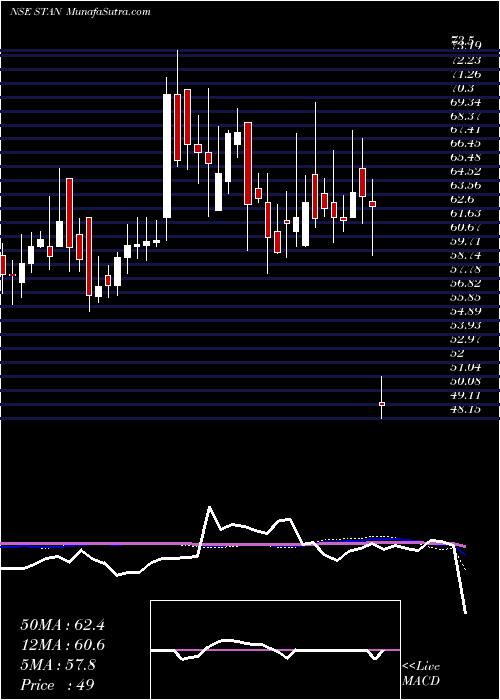
Task: Select the 66.45 price level label
Action: pos(466,144)
